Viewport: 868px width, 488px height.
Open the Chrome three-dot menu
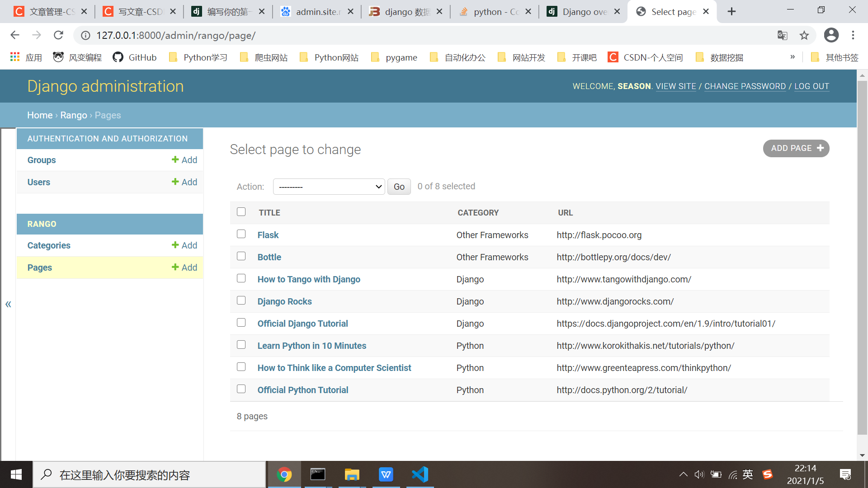[853, 35]
